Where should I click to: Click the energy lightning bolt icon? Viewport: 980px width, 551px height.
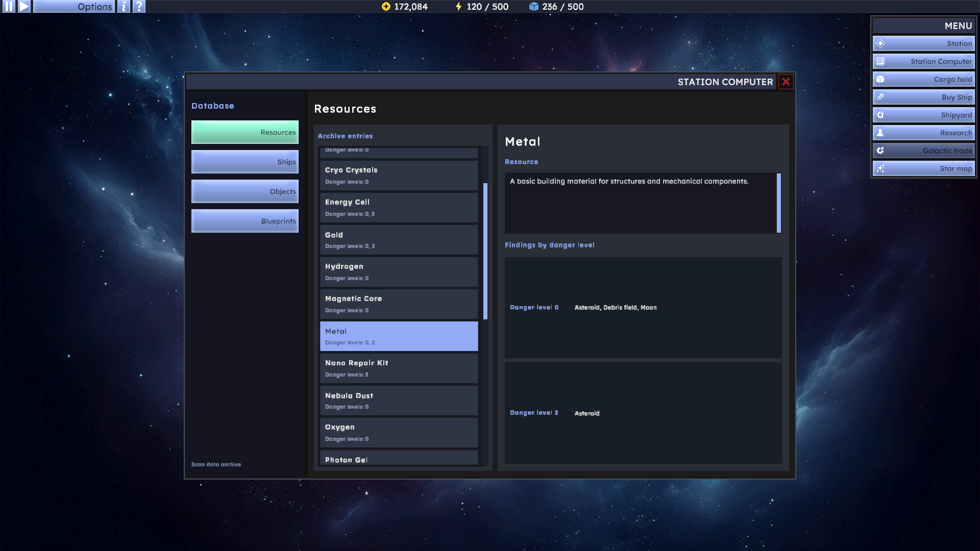[x=458, y=7]
